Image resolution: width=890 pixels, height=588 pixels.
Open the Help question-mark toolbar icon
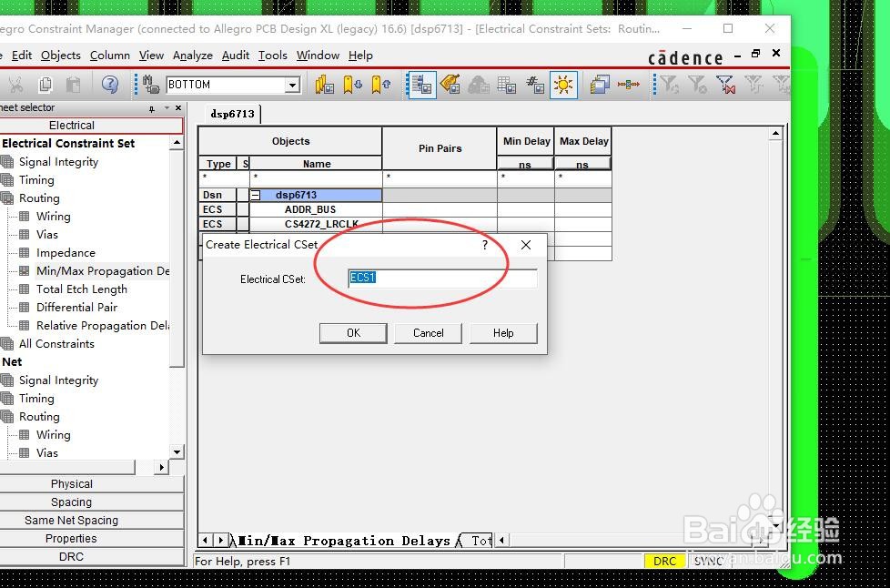click(x=110, y=86)
